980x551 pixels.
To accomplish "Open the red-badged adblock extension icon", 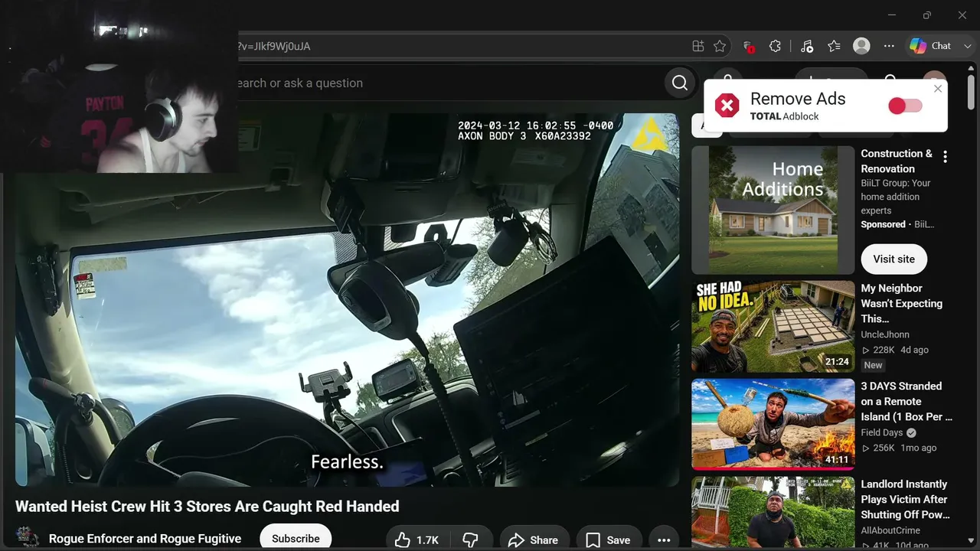I will 749,46.
